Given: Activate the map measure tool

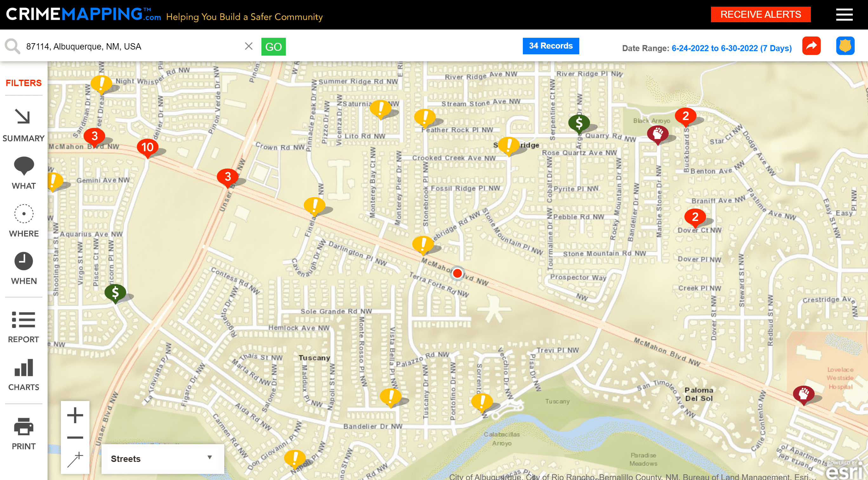Looking at the screenshot, I should tap(75, 459).
